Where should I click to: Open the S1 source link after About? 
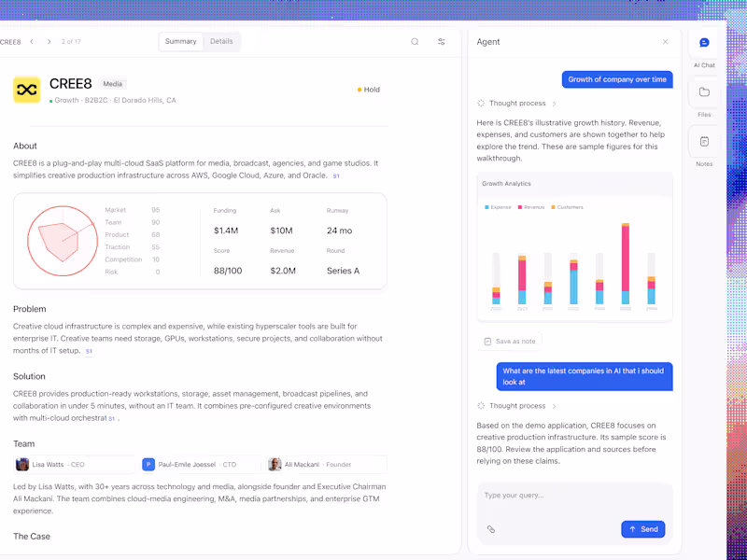[336, 176]
